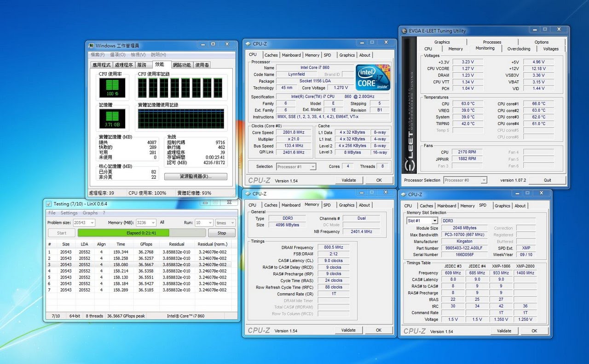589x364 pixels.
Task: Open the 選項(O) menu in Task Manager
Action: tap(117, 55)
